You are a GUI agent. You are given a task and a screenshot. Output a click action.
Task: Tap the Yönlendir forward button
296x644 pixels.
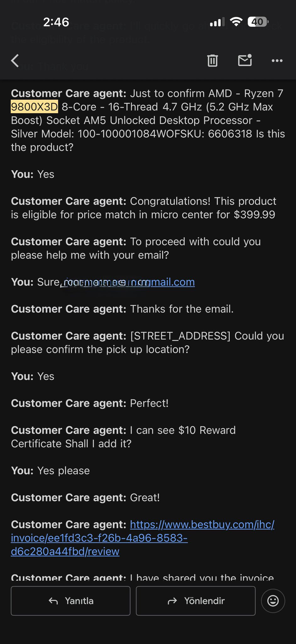(x=195, y=601)
